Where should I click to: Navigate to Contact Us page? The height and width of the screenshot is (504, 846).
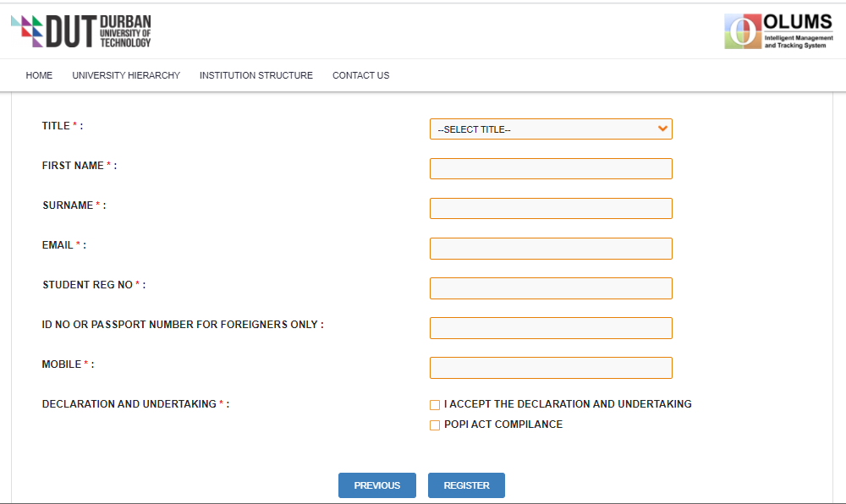point(360,75)
